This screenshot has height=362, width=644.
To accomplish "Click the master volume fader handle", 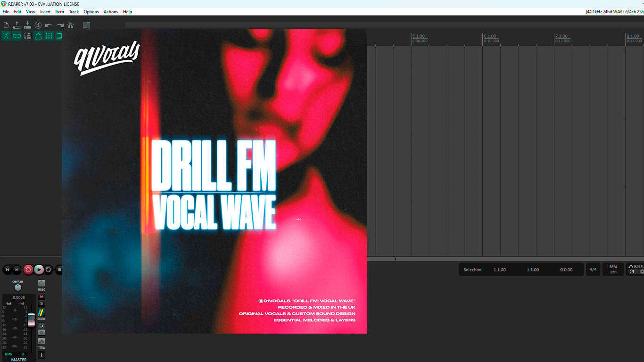I will click(x=31, y=320).
